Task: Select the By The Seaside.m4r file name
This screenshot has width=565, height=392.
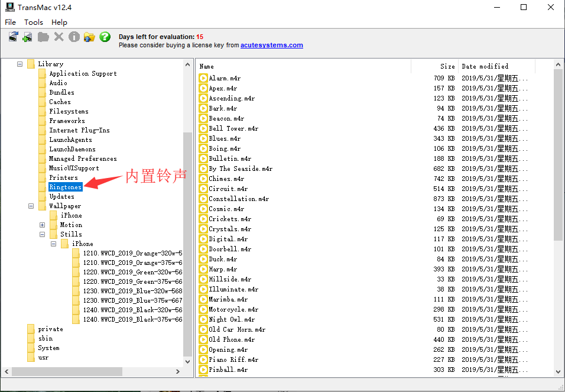Action: (241, 169)
